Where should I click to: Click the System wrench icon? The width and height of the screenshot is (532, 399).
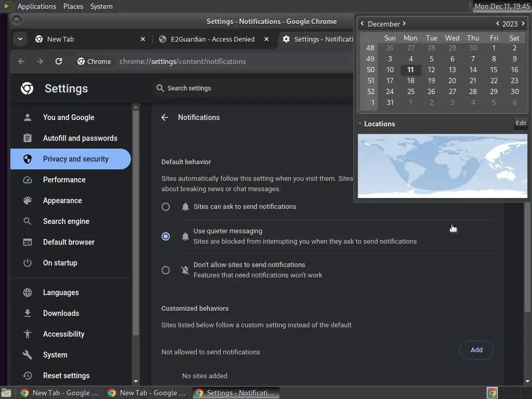(x=28, y=355)
